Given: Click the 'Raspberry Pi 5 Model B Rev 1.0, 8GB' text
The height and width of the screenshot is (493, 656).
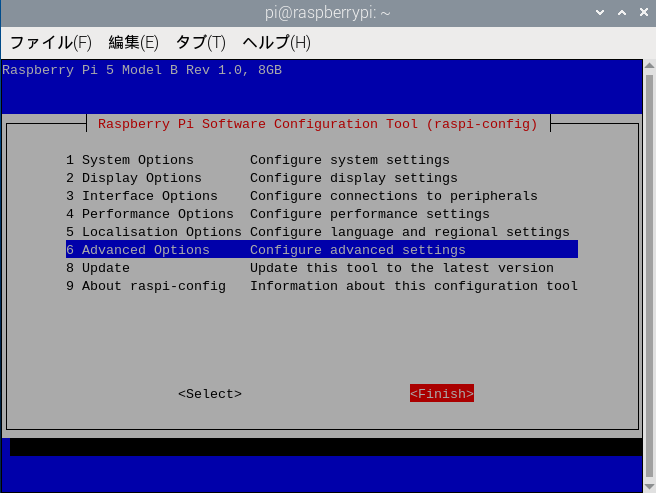Looking at the screenshot, I should (142, 70).
